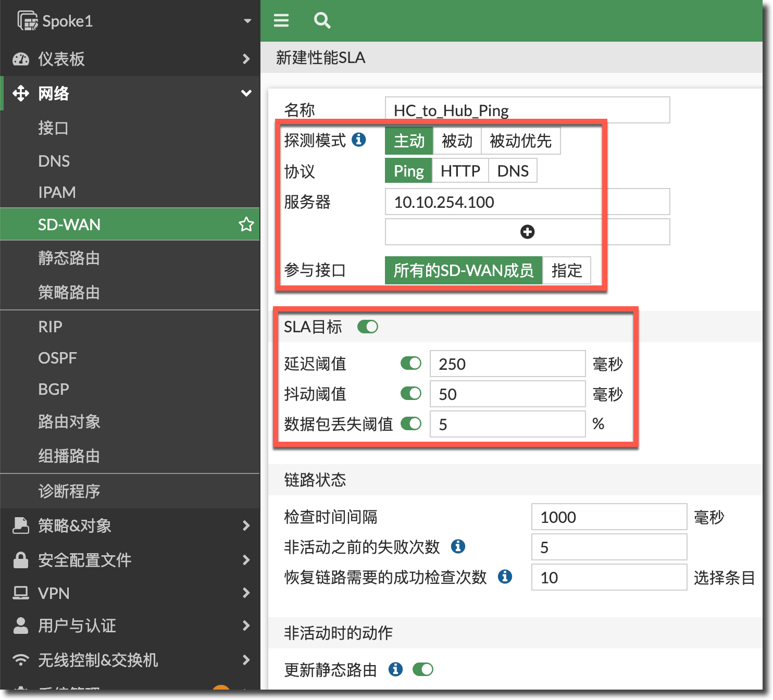The width and height of the screenshot is (773, 700).
Task: Select HTTP as the protocol
Action: point(460,171)
